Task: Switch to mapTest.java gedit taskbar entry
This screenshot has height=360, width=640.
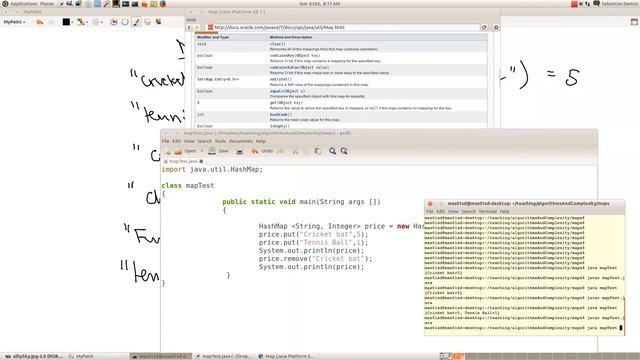Action: [x=224, y=356]
